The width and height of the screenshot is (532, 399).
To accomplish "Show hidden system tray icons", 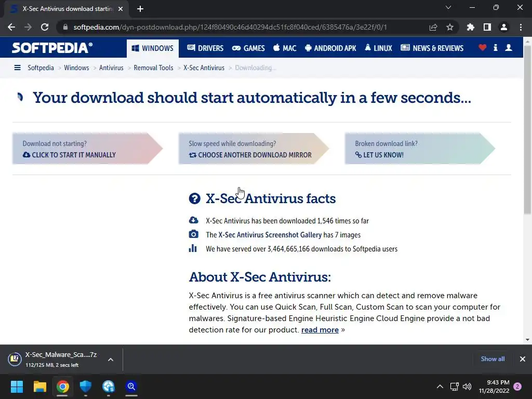I will click(x=440, y=387).
